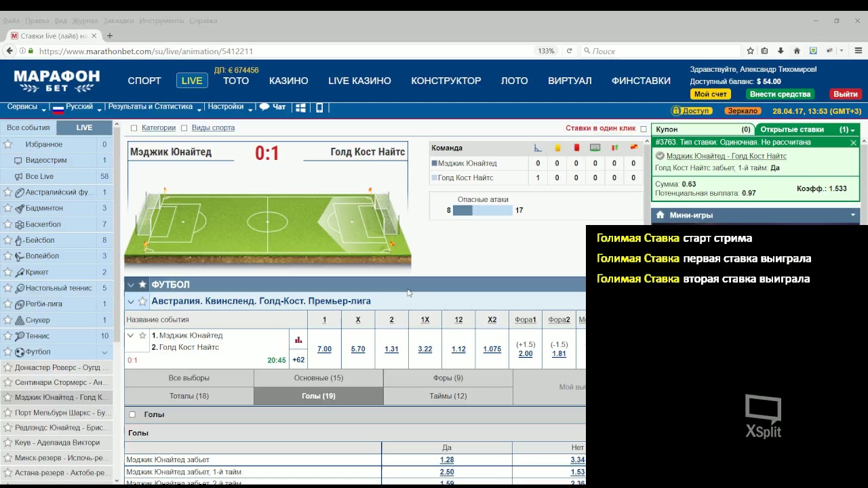Viewport: 868px width, 488px height.
Task: Star the ФУТБОЛ section header
Action: click(142, 285)
